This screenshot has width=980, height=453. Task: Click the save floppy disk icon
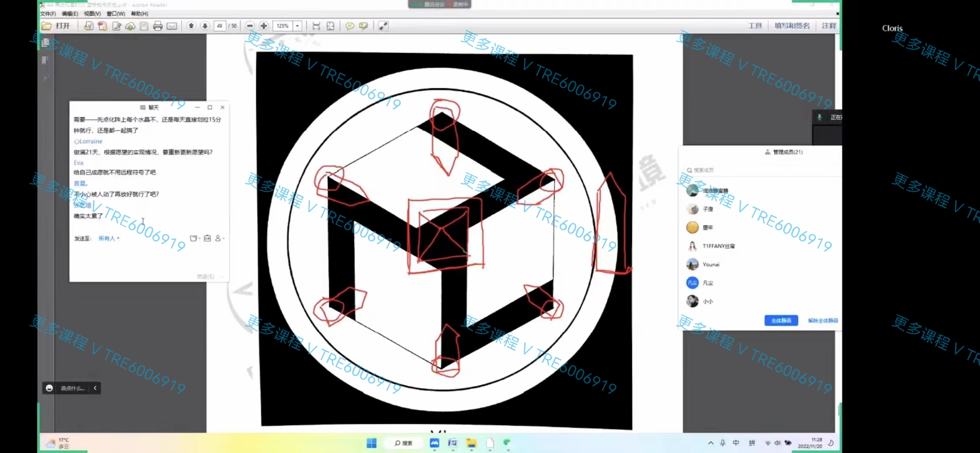click(x=144, y=26)
